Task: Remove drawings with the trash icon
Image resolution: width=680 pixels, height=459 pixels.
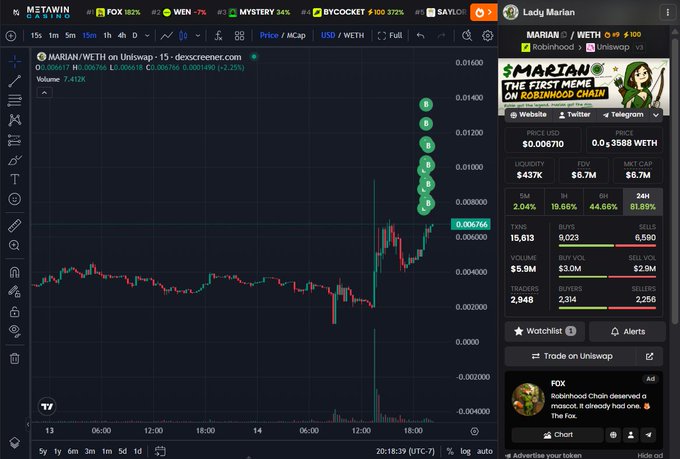Action: pyautogui.click(x=15, y=358)
